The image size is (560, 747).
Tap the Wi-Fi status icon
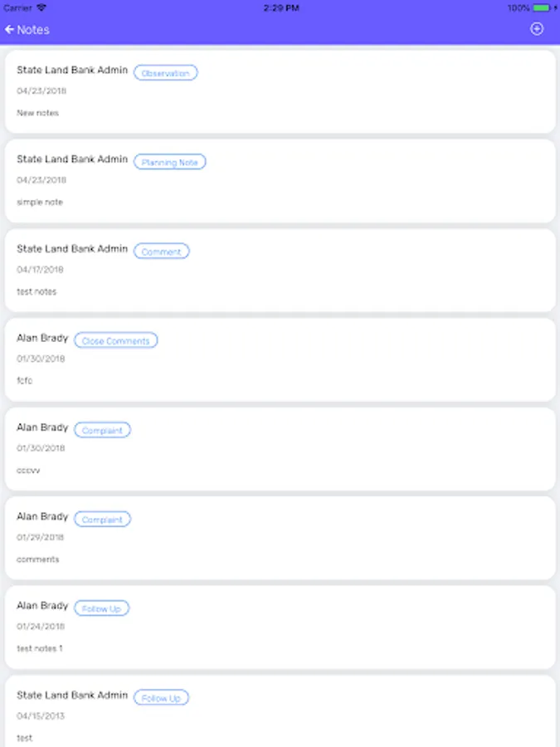coord(41,7)
